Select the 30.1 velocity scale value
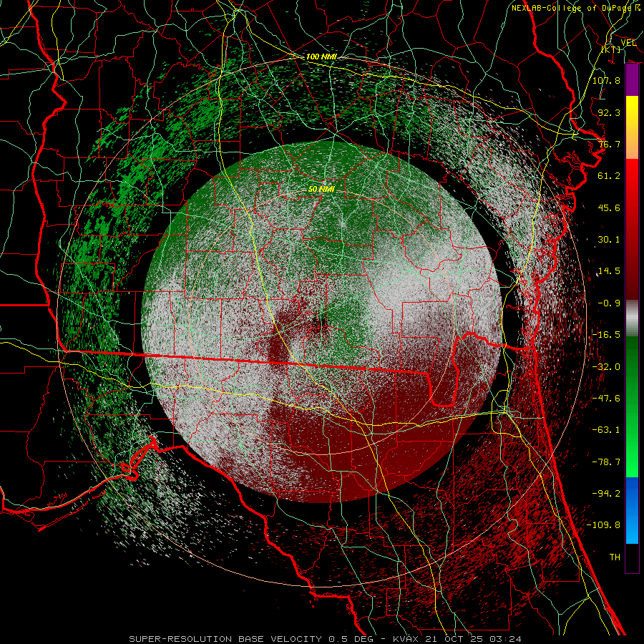This screenshot has height=644, width=644. point(609,240)
